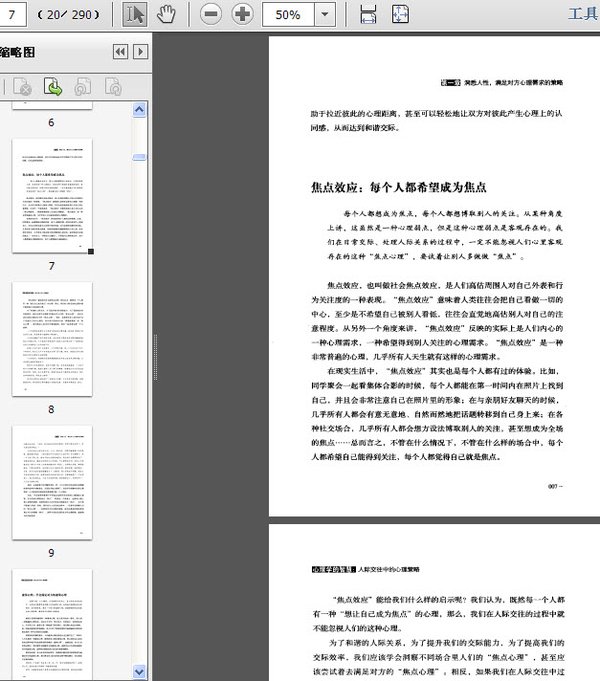Zoom in with the plus button
The image size is (600, 681).
tap(242, 14)
